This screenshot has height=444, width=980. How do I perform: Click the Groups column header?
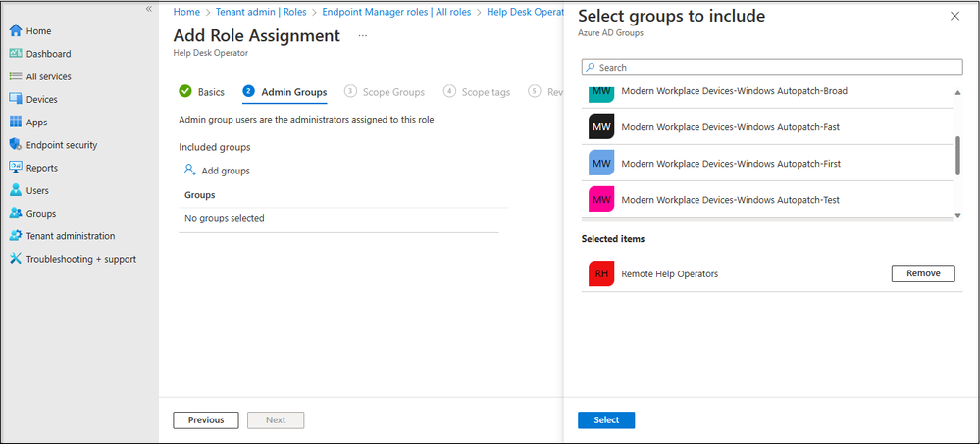[200, 195]
